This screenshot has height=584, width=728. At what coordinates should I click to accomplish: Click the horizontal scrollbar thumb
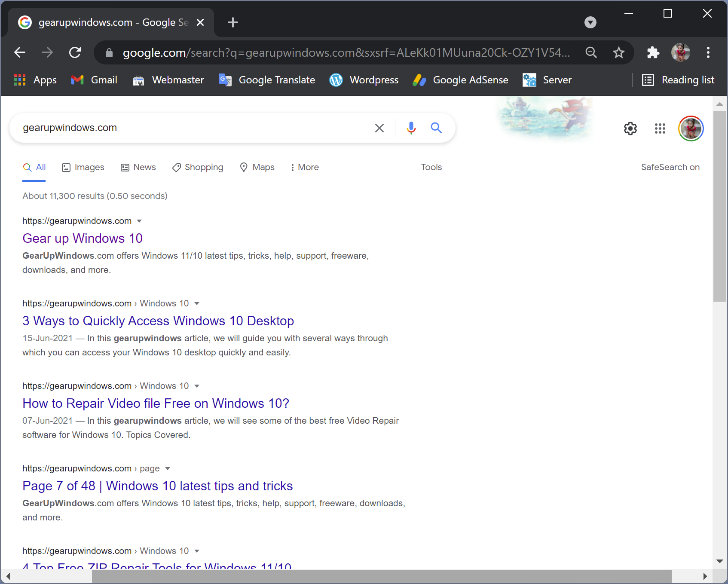382,576
